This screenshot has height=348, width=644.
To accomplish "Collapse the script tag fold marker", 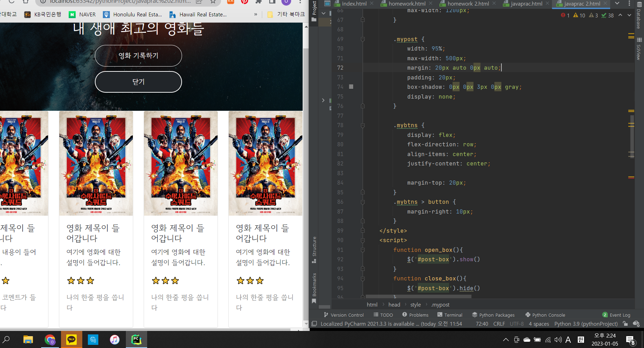I will [x=363, y=240].
